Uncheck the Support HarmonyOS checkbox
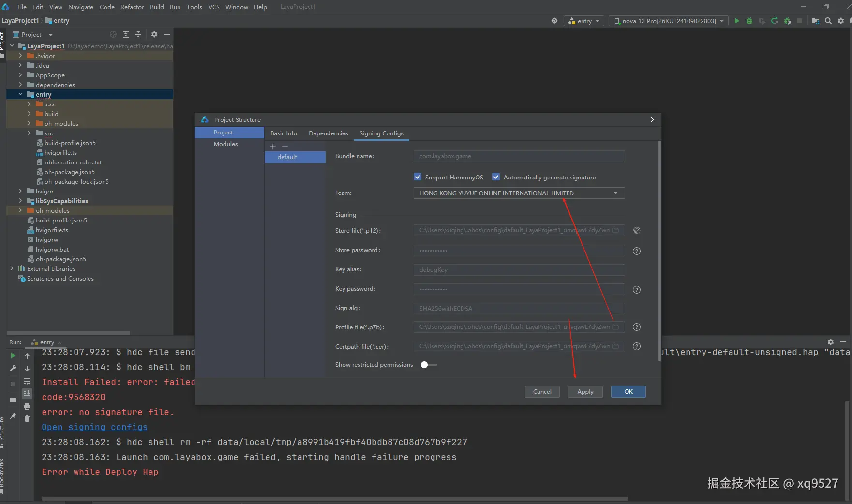The width and height of the screenshot is (852, 504). pos(418,177)
